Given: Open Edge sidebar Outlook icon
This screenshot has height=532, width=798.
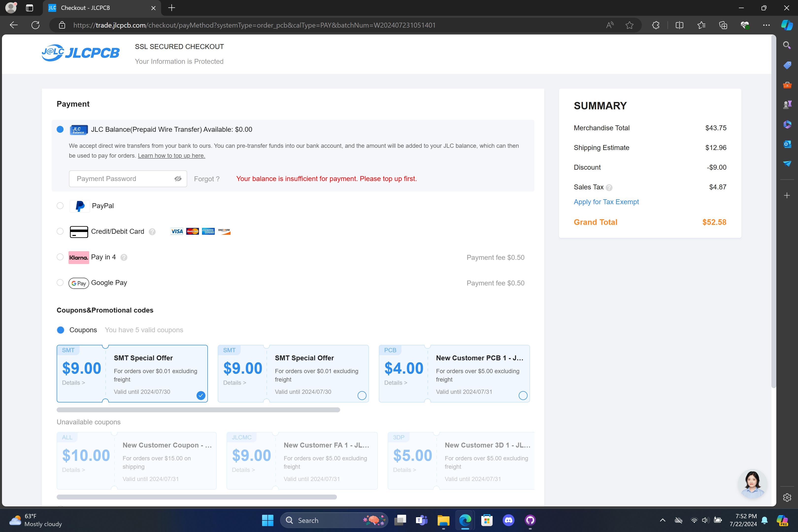Looking at the screenshot, I should point(787,144).
